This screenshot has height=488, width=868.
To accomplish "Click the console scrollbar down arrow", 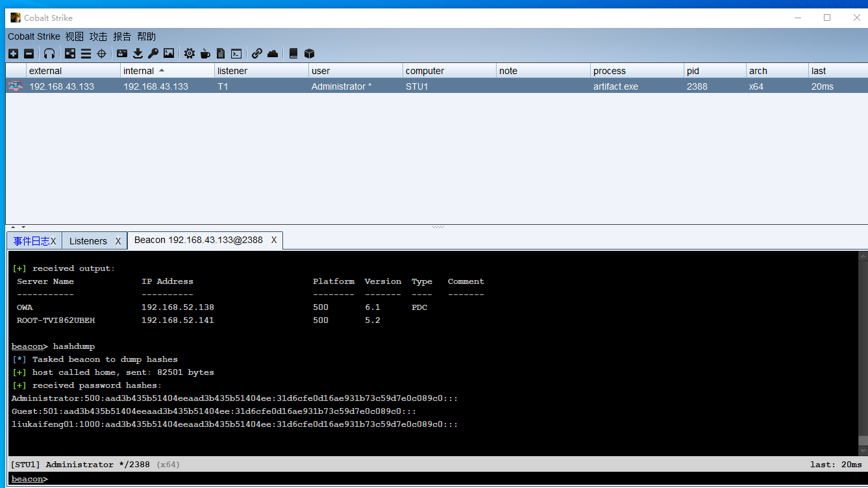I will [x=863, y=451].
